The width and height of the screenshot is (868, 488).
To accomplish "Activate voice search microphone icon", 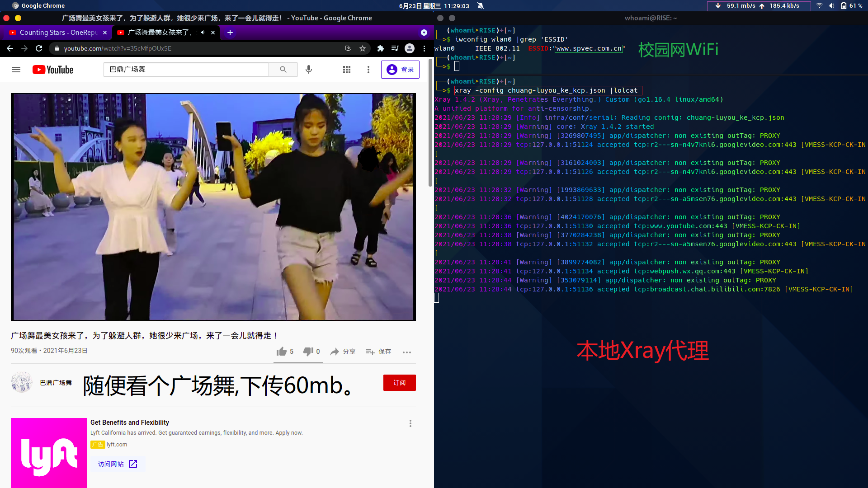I will 309,70.
